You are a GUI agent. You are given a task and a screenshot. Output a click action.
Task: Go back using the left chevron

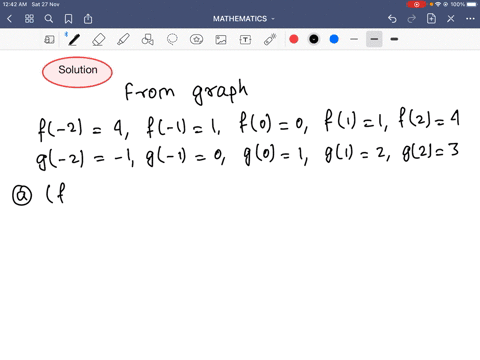[9, 19]
